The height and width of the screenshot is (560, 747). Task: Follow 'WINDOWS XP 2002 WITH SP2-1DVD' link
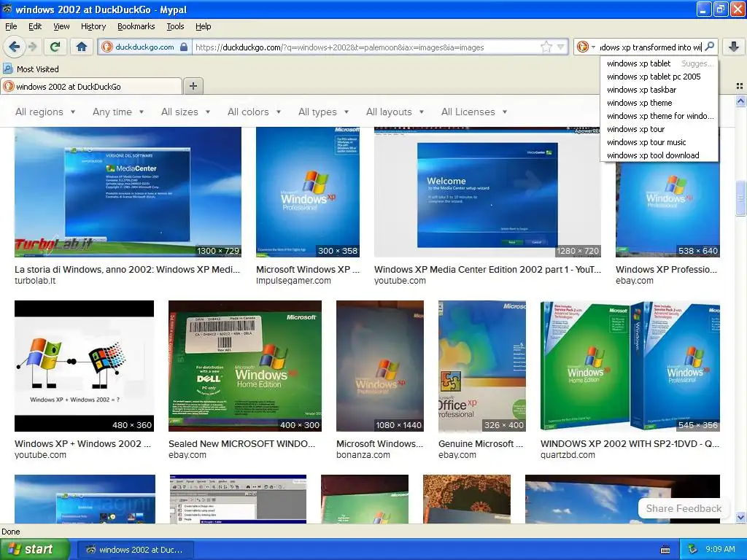click(x=630, y=444)
